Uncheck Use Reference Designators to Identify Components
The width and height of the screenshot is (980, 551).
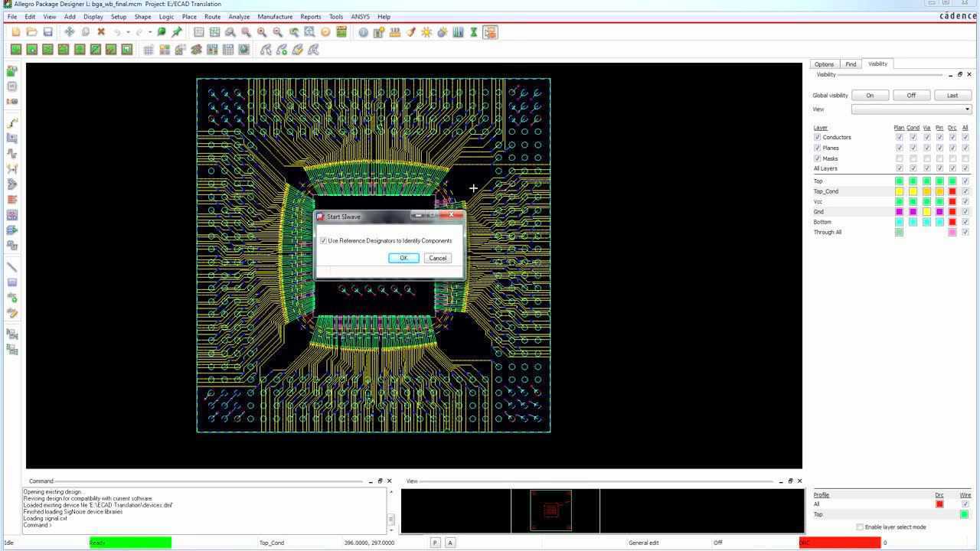322,240
